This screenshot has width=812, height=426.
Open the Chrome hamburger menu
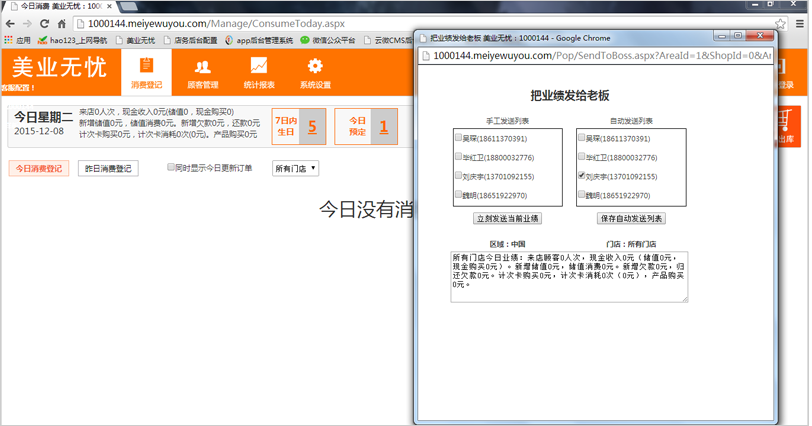(800, 24)
